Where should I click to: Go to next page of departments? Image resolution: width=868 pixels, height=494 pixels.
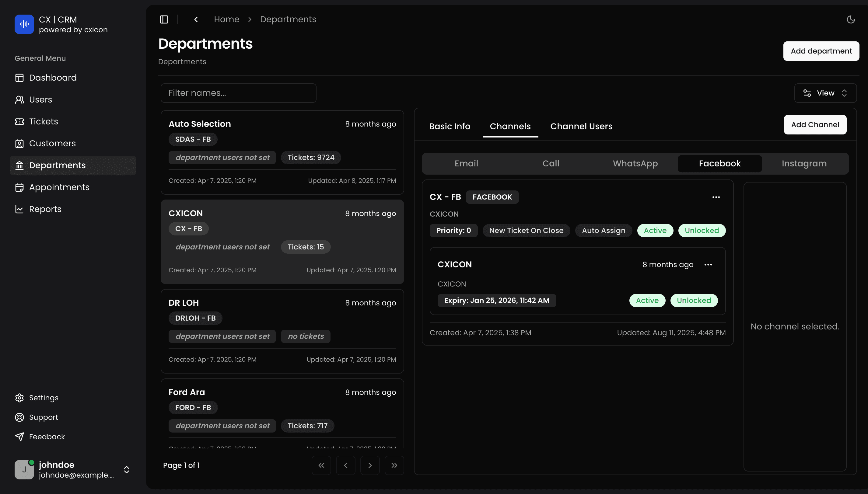(x=370, y=465)
